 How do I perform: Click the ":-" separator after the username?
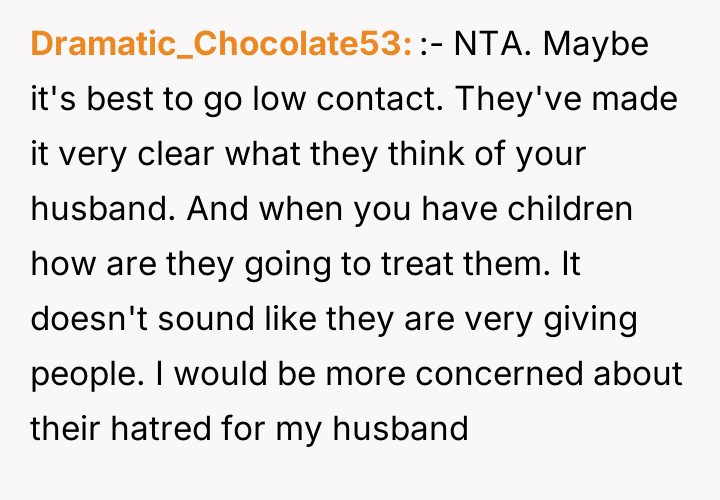point(433,44)
